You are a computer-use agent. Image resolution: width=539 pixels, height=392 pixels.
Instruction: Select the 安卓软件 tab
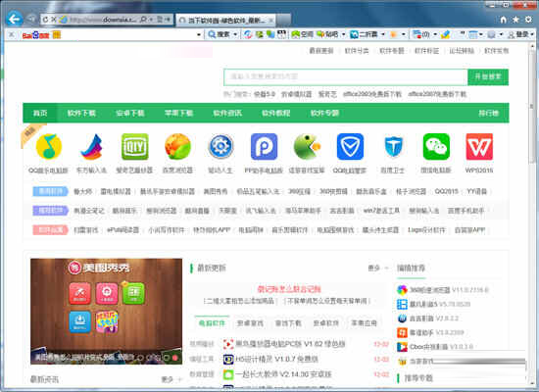[326, 322]
